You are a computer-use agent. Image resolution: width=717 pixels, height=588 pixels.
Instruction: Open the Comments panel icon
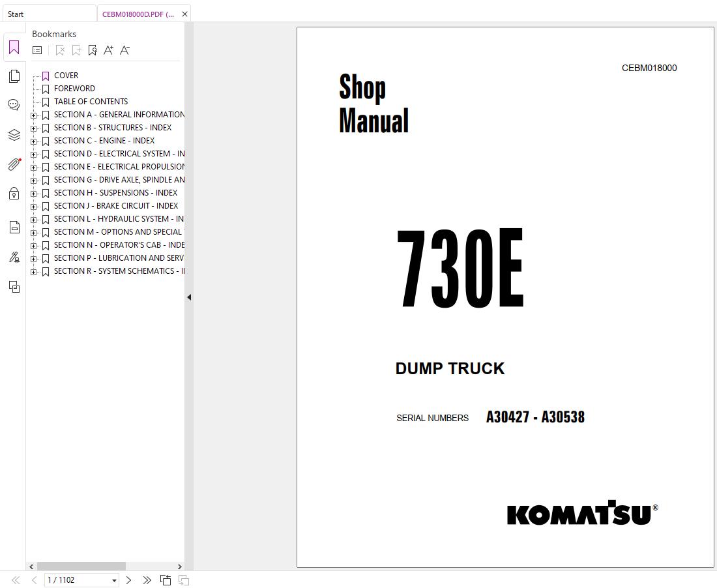pyautogui.click(x=14, y=105)
